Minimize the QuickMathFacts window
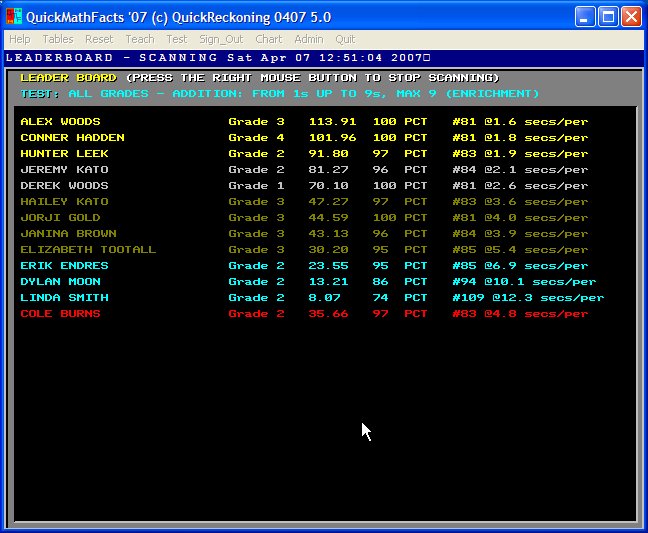This screenshot has height=533, width=648. [586, 17]
